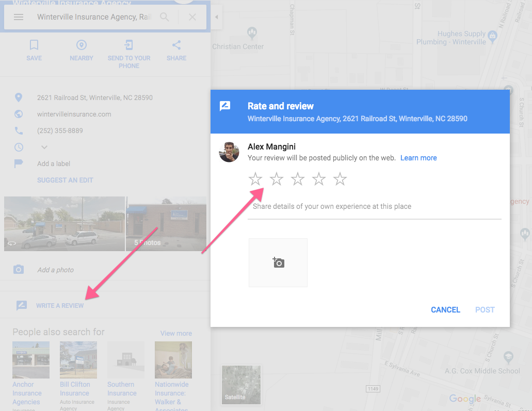
Task: Clear search with the X icon
Action: (x=192, y=17)
